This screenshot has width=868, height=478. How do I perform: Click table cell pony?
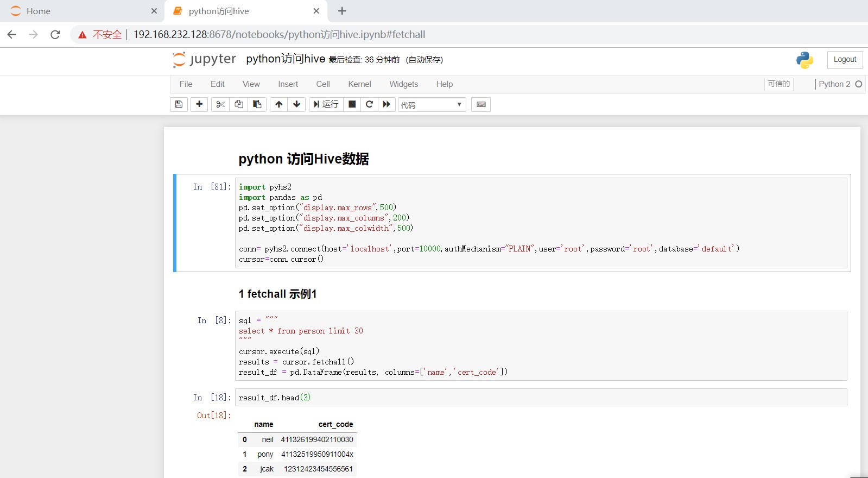265,454
